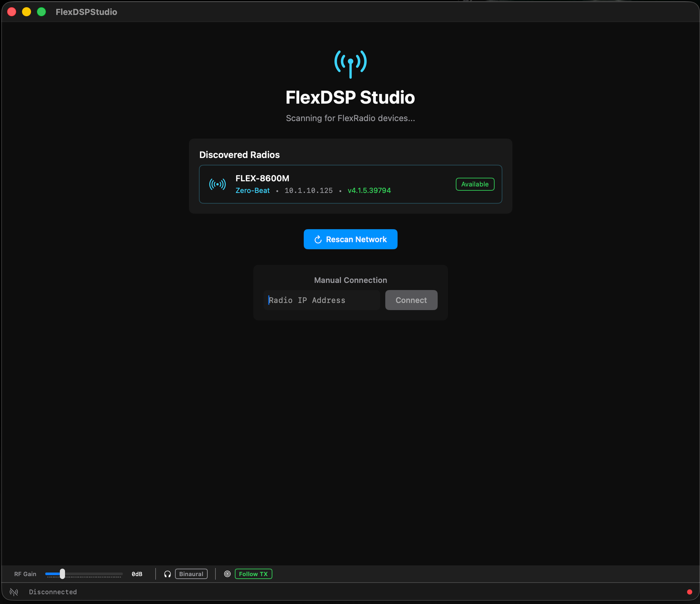
Task: Click the Scanning for FlexRadio devices text
Action: [350, 118]
